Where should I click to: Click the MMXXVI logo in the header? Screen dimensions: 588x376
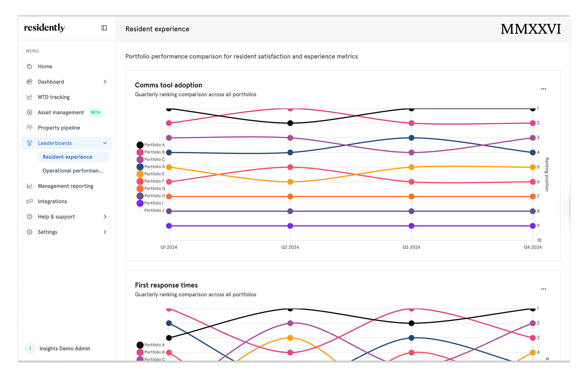tap(531, 29)
